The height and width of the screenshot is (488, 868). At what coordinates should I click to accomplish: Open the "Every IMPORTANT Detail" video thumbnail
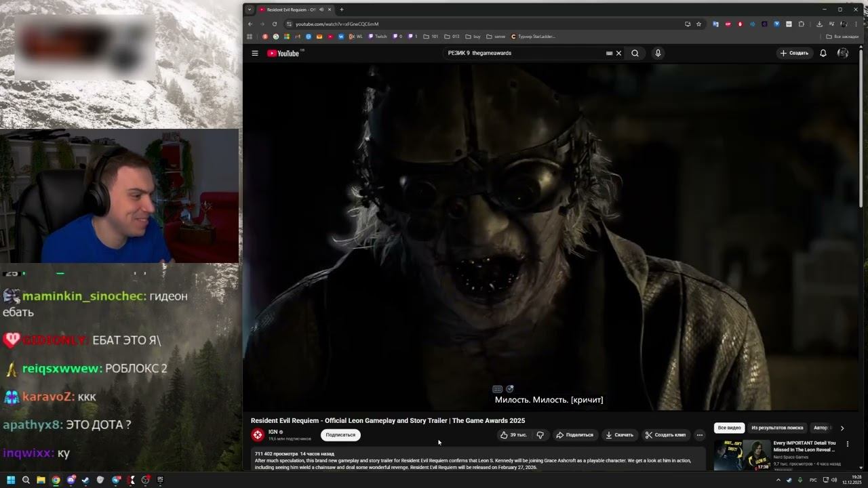tap(742, 455)
